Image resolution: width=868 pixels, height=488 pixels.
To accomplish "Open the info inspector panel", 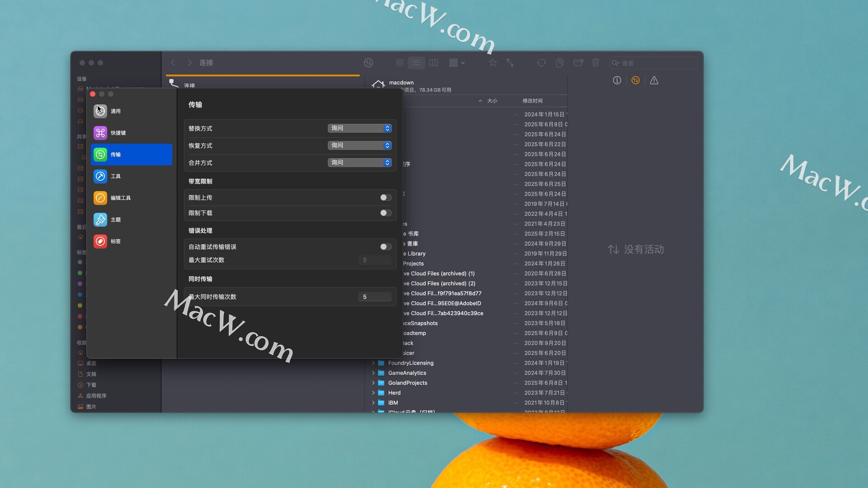I will pos(617,80).
